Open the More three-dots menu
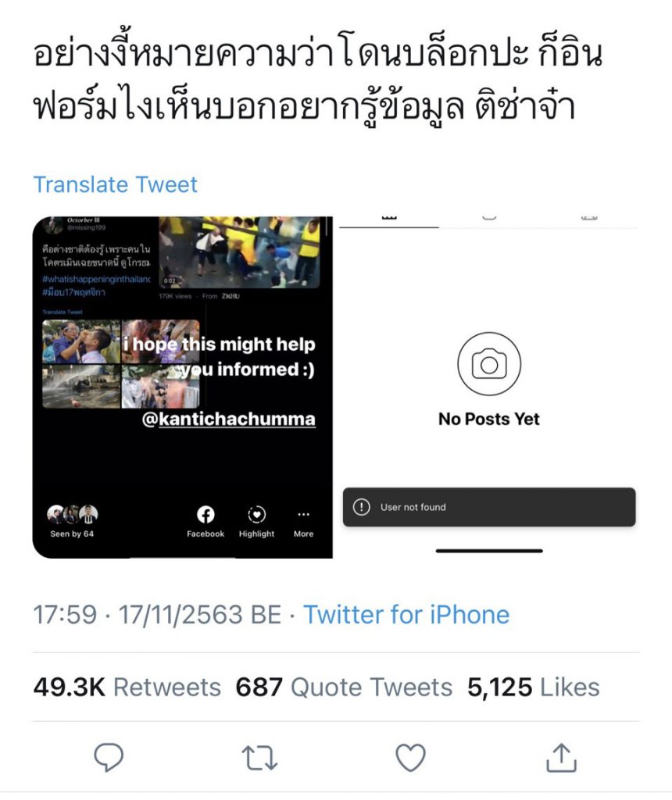The image size is (672, 800). [304, 514]
